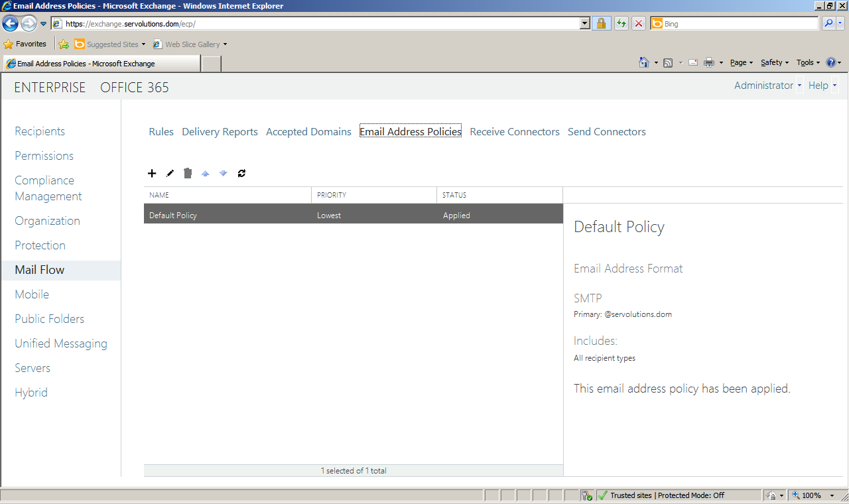The height and width of the screenshot is (504, 849).
Task: Open Mobile section
Action: pos(32,294)
